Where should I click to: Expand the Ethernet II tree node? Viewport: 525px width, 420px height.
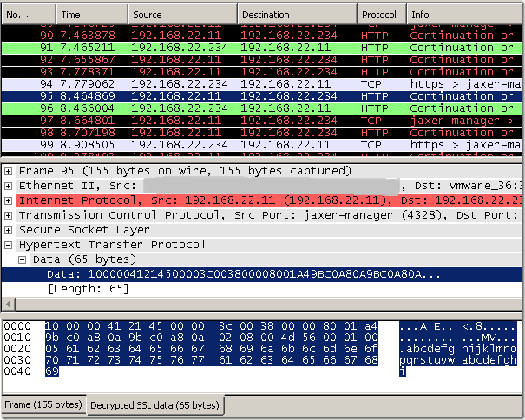[x=9, y=186]
